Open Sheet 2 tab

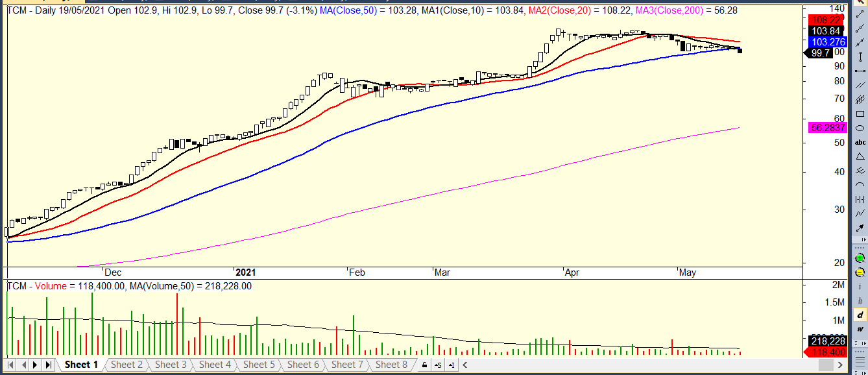coord(126,365)
